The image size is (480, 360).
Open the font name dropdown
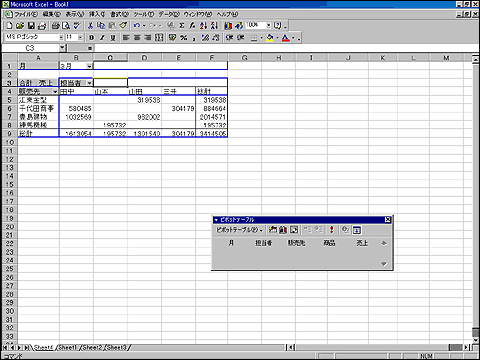pyautogui.click(x=61, y=37)
